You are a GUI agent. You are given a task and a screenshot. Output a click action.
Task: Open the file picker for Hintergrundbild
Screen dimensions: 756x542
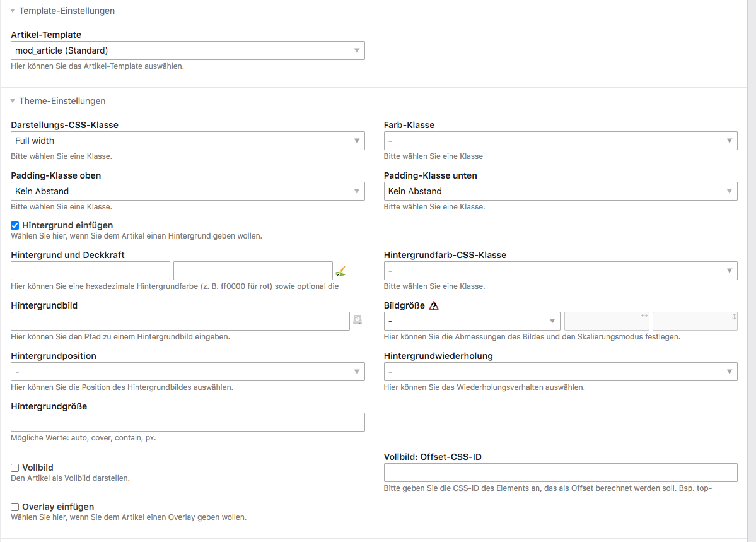coord(358,320)
